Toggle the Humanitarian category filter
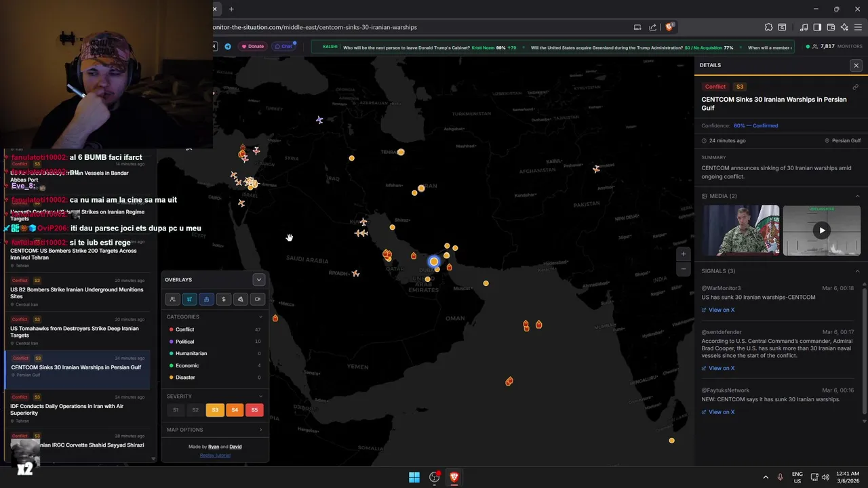The width and height of the screenshot is (868, 488). pyautogui.click(x=215, y=353)
